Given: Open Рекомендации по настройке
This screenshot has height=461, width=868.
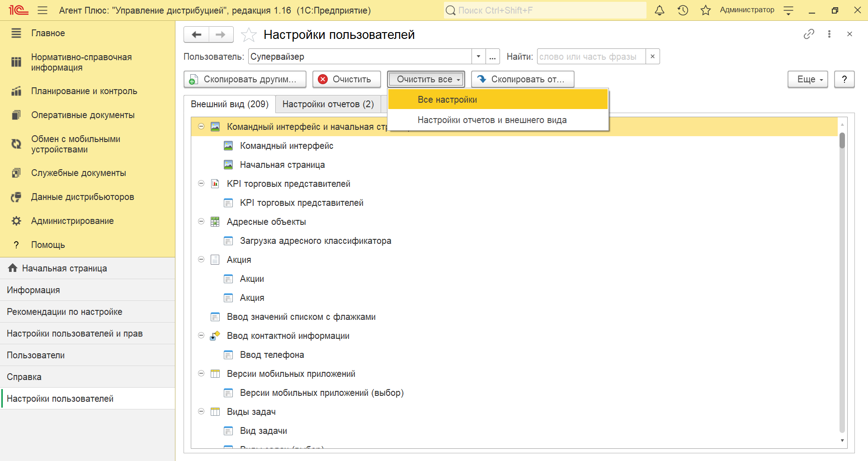Looking at the screenshot, I should pyautogui.click(x=87, y=312).
